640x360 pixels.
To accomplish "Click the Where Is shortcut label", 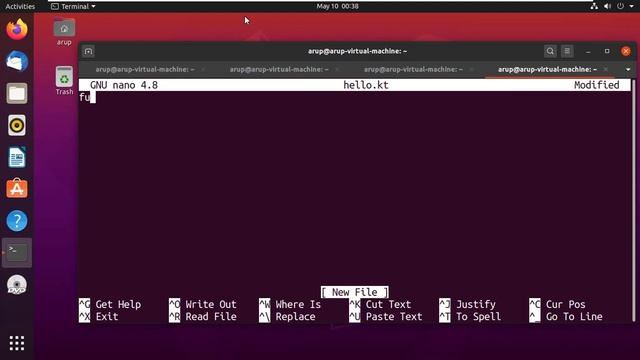I will [x=298, y=304].
